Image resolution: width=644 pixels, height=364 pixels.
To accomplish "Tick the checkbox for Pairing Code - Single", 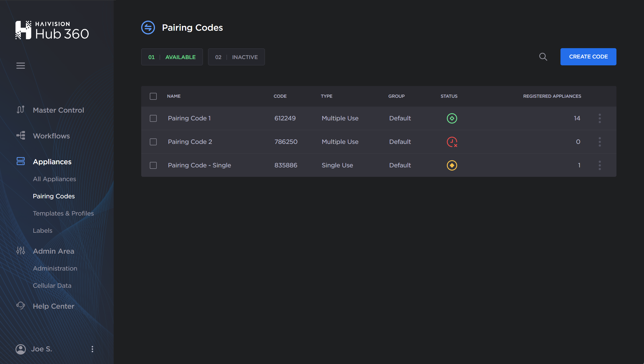I will click(153, 165).
